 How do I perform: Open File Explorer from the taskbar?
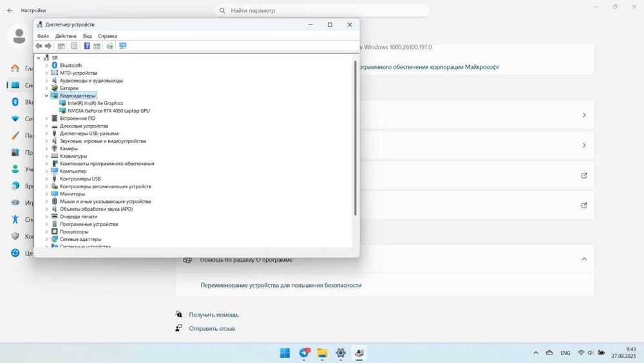[x=323, y=353]
